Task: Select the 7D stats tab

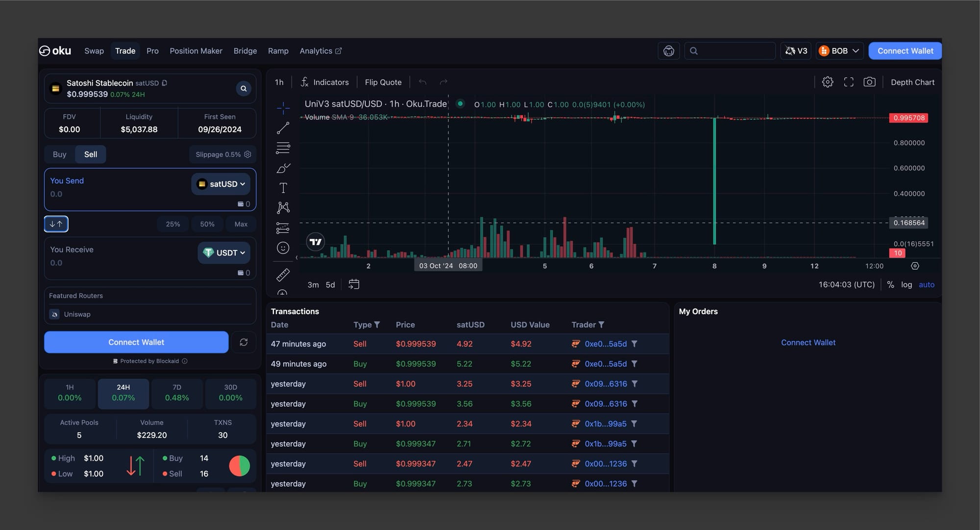Action: [x=177, y=393]
